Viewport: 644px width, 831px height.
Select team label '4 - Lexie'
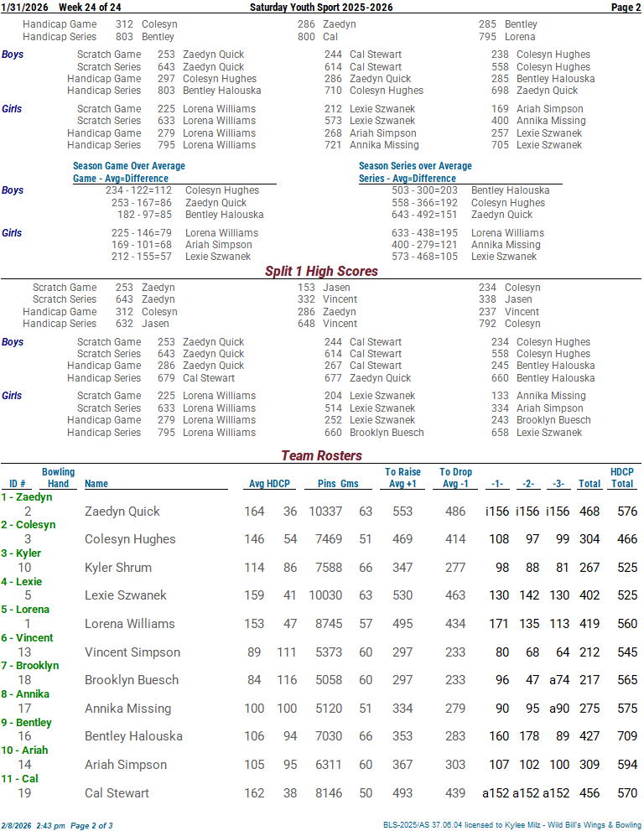(22, 582)
